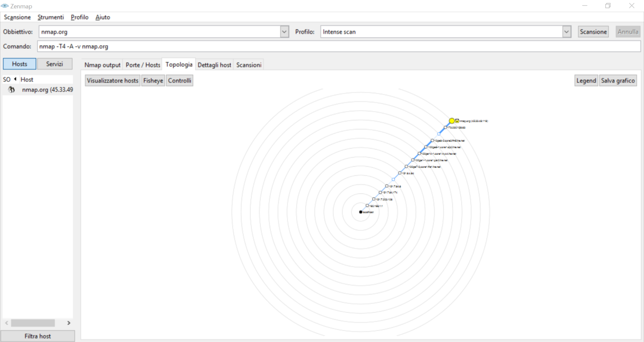Toggle the Controlli panel

180,80
